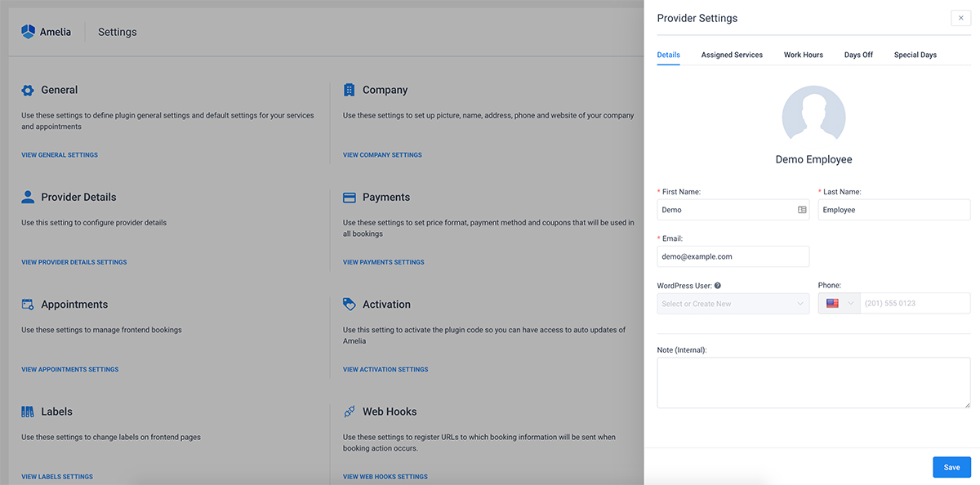980x485 pixels.
Task: Click the Labels section heading
Action: click(x=57, y=412)
